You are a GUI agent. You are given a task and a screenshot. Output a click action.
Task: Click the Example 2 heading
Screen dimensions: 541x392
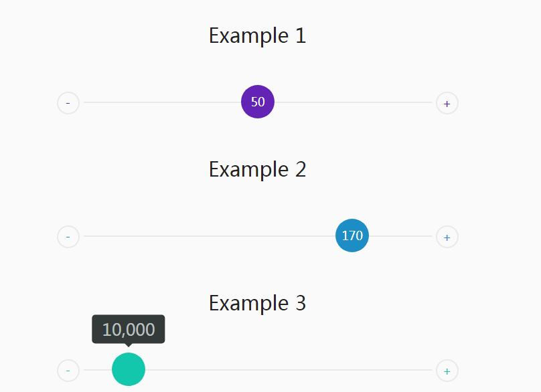[x=258, y=169]
